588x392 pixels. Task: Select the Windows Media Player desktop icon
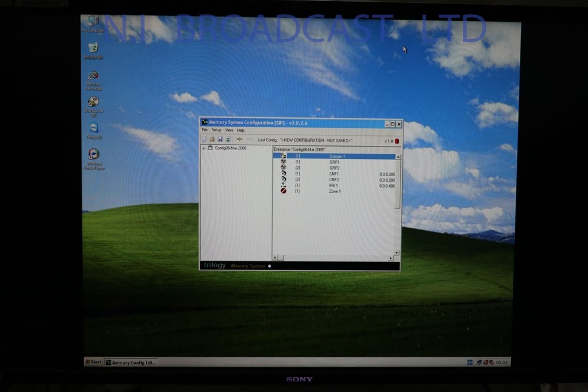pos(93,154)
